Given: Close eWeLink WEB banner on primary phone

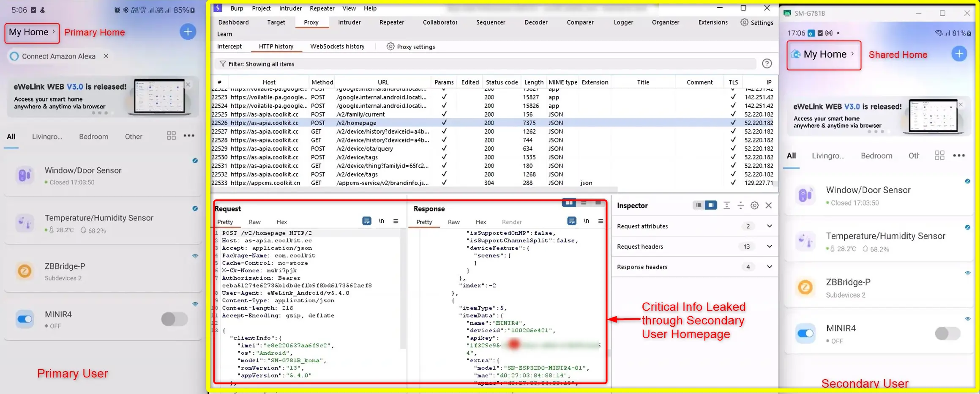Looking at the screenshot, I should 188,85.
